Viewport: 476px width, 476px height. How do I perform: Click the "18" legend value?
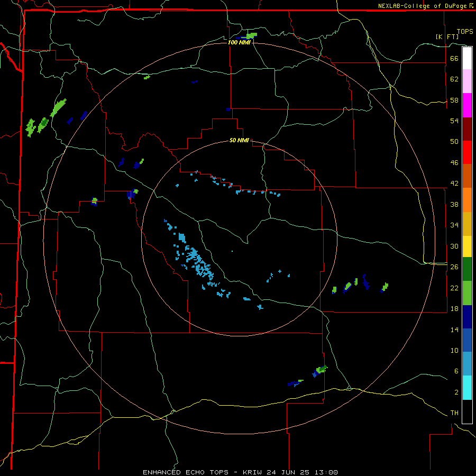click(x=454, y=309)
